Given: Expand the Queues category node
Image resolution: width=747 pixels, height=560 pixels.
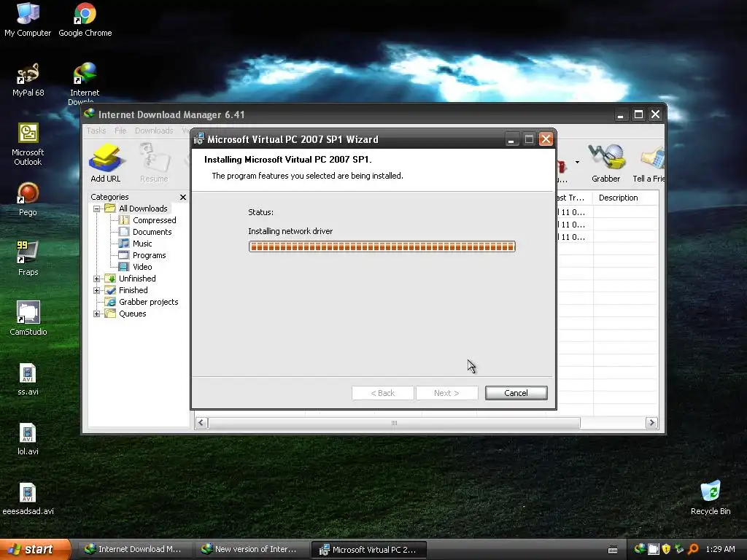Looking at the screenshot, I should (97, 314).
